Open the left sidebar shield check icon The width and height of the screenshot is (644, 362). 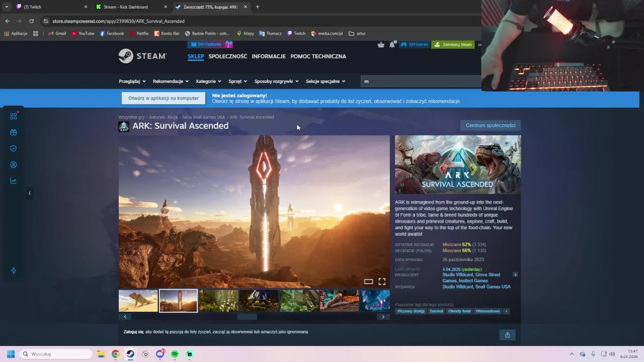pyautogui.click(x=14, y=148)
